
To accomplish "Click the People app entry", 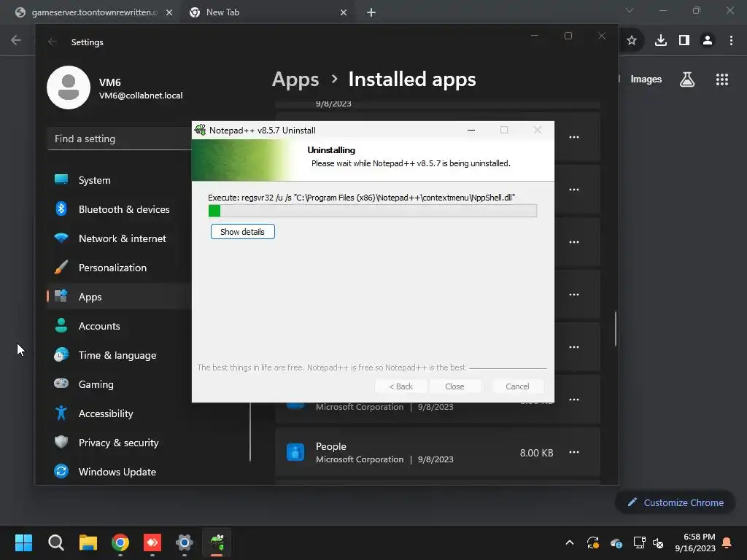I will coord(438,452).
